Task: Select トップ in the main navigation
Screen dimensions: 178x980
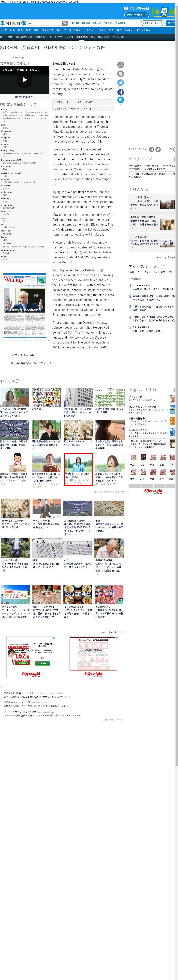Action: point(3,30)
